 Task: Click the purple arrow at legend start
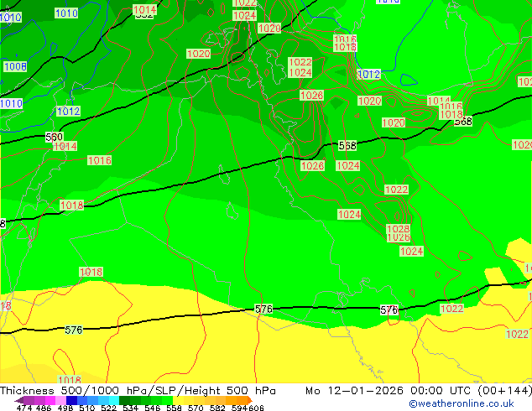18,400
